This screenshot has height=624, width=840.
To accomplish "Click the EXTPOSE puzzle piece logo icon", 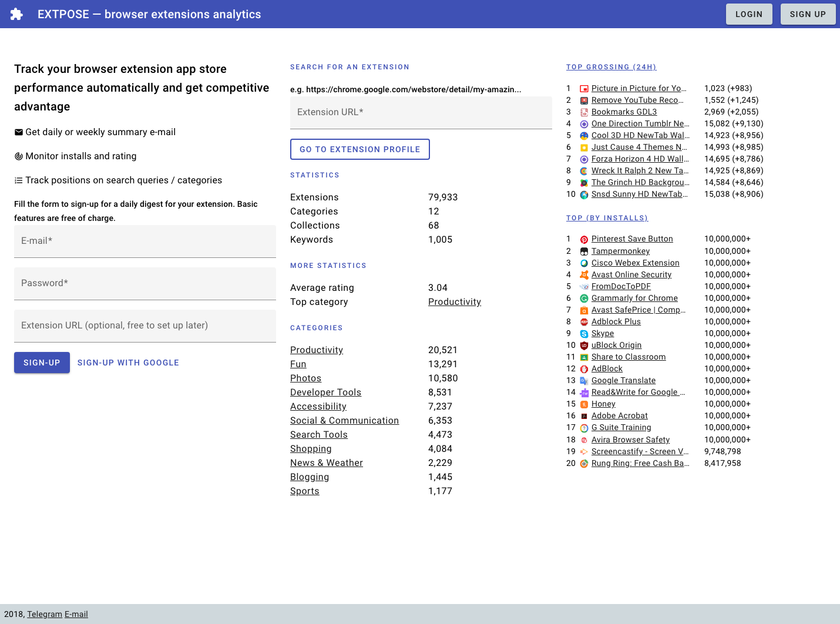I will point(16,14).
